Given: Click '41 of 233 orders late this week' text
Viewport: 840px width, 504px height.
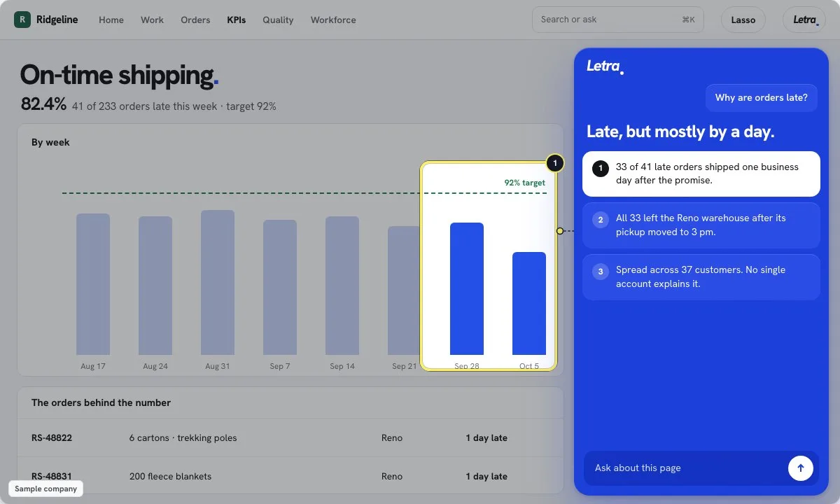Looking at the screenshot, I should coord(144,106).
